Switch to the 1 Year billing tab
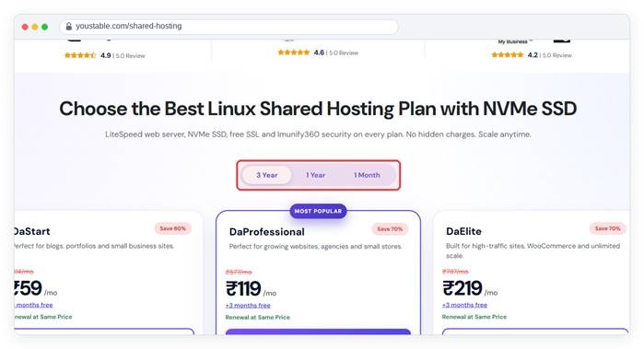Image resolution: width=644 pixels, height=349 pixels. pos(315,175)
